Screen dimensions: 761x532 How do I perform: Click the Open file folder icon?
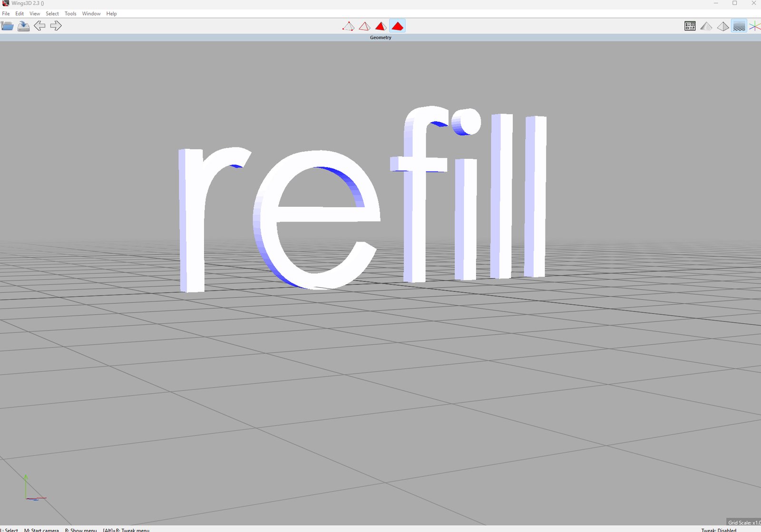[7, 26]
